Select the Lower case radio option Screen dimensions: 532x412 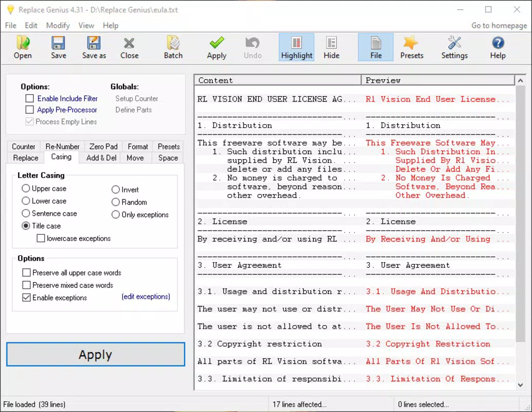point(26,201)
